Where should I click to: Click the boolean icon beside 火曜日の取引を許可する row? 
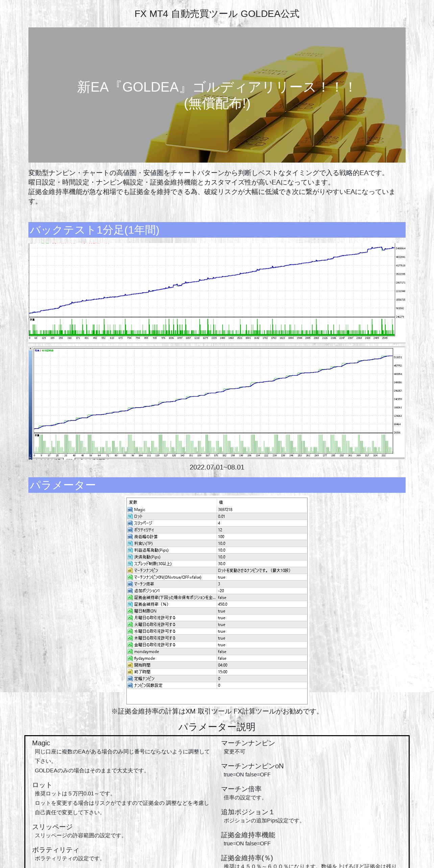[x=130, y=625]
